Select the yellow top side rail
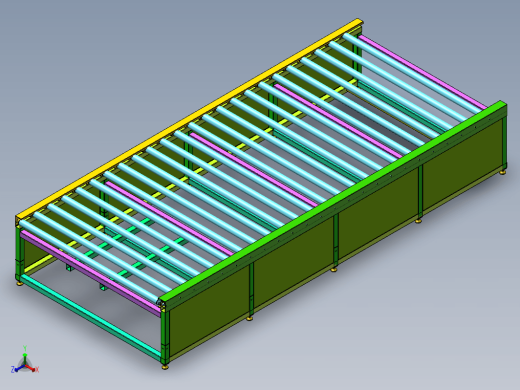Image resolution: width=520 pixels, height=390 pixels. pos(189,118)
